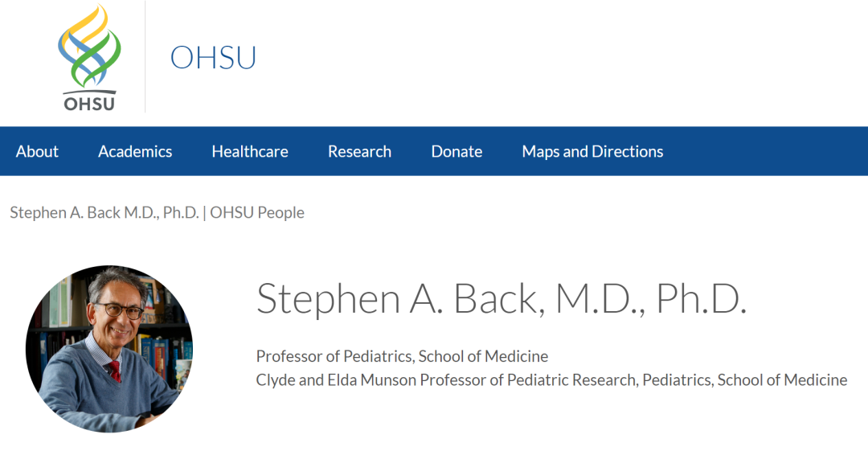Click the breadcrumb name Stephen A. Back M.D., Ph.D.
The width and height of the screenshot is (868, 451).
pos(104,213)
